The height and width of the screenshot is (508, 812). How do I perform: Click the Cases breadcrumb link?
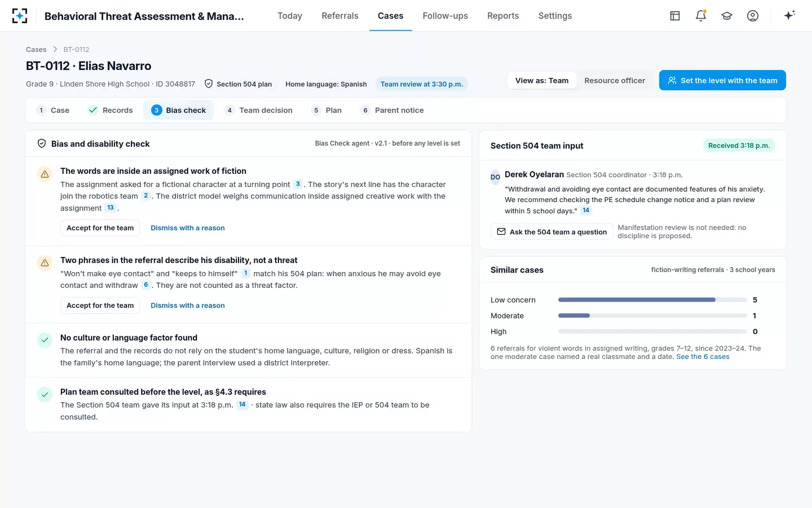click(x=36, y=50)
